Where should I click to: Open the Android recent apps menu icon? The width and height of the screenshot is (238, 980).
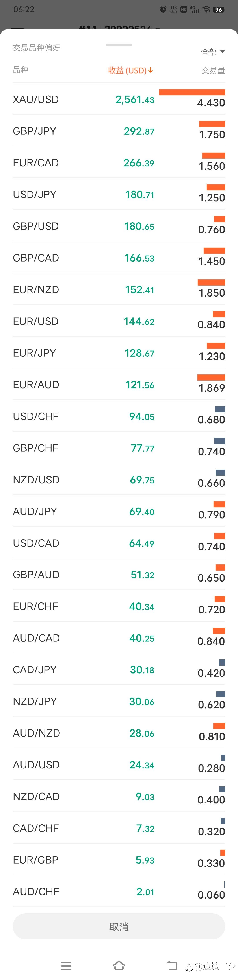tap(66, 965)
